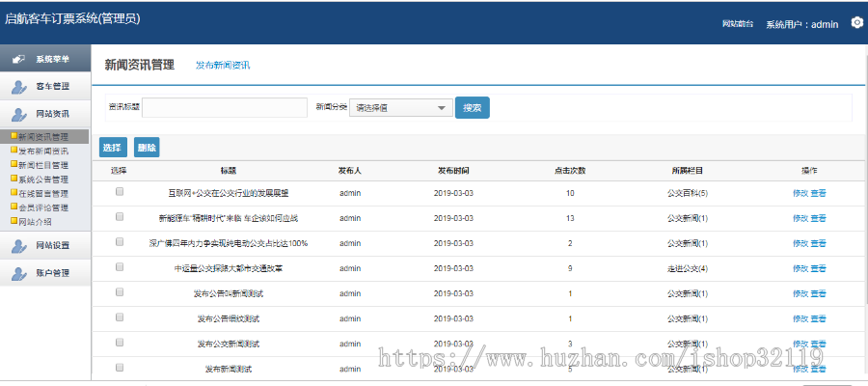Click the 所属栏目 column header
The image size is (868, 386).
point(688,171)
